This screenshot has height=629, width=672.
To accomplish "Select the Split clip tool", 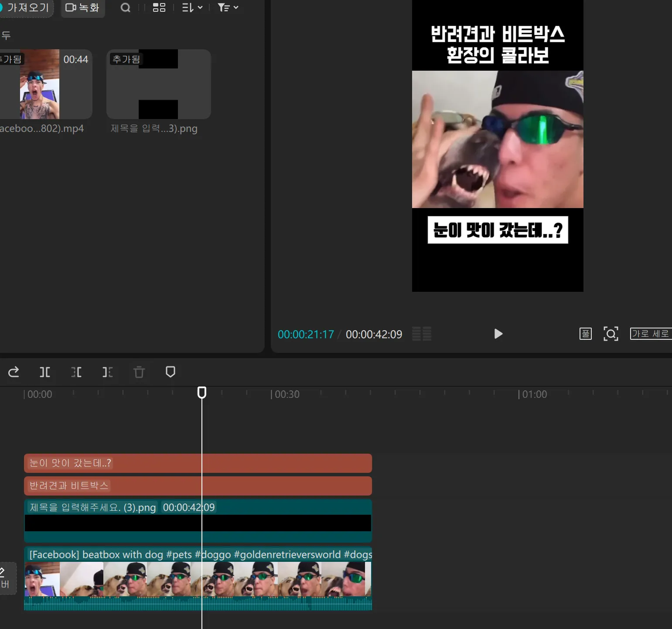I will pos(45,372).
